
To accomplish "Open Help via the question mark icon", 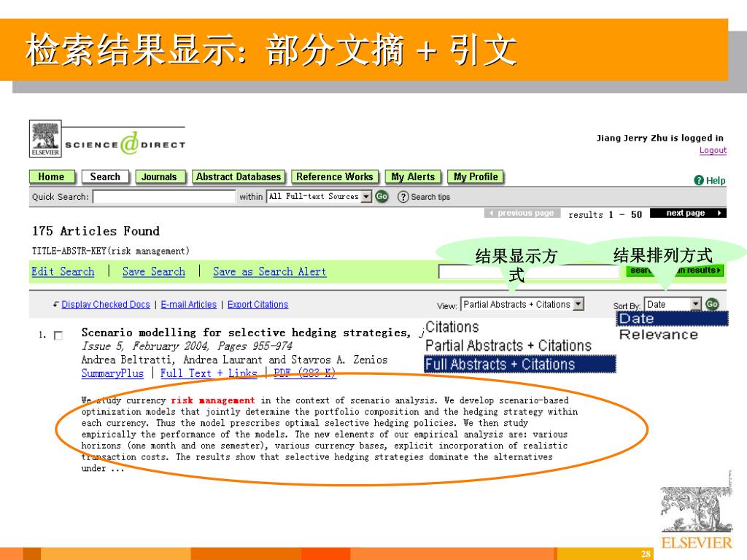I will [x=699, y=180].
